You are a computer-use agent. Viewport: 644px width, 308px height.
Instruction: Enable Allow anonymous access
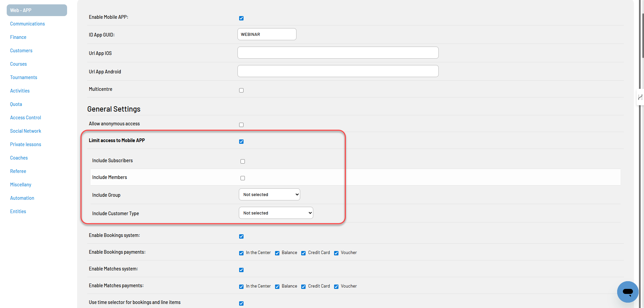pos(241,125)
